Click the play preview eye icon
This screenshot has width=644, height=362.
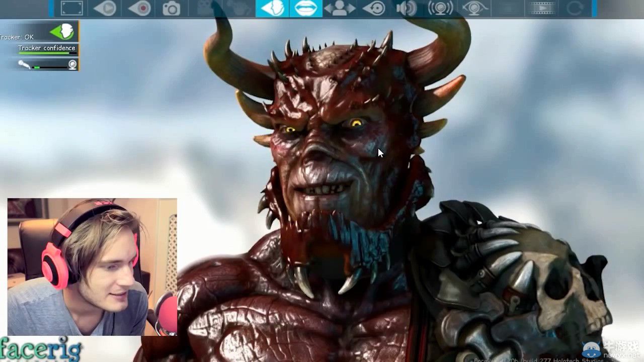pyautogui.click(x=105, y=8)
